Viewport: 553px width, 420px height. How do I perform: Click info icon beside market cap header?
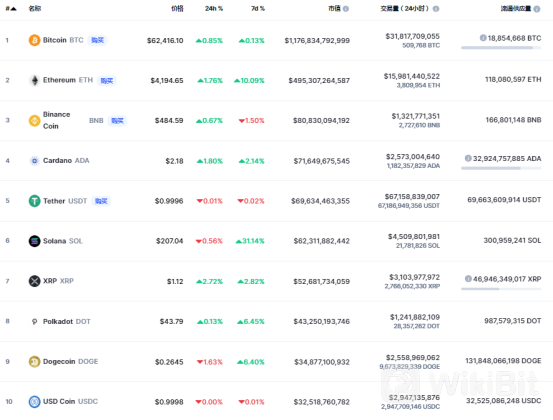click(x=346, y=9)
